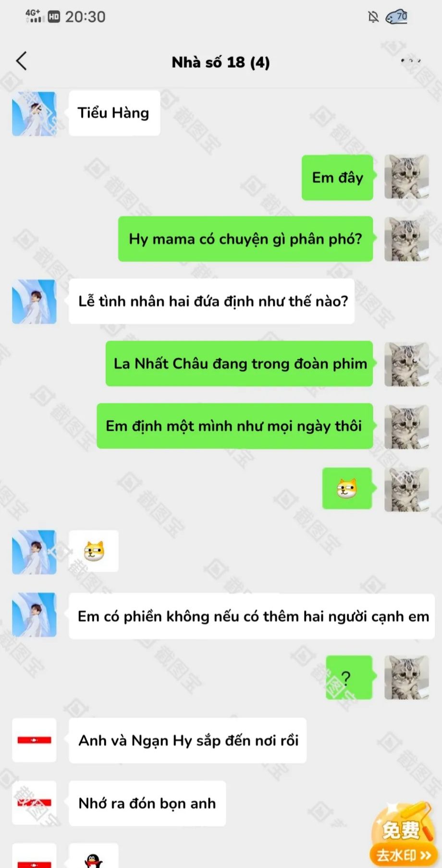Open the three-dot chat options menu
This screenshot has height=868, width=442.
tap(411, 61)
